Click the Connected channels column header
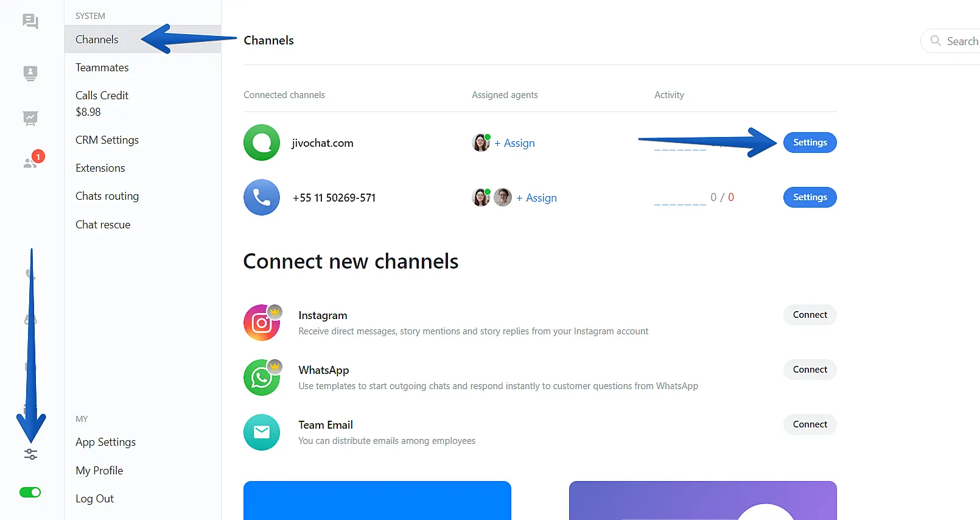This screenshot has height=520, width=980. point(284,95)
